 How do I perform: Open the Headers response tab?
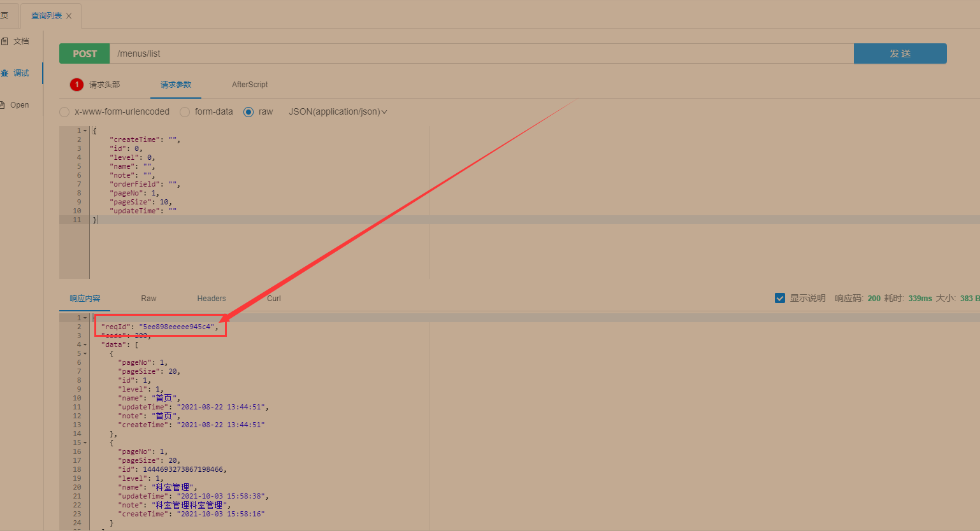pos(212,299)
